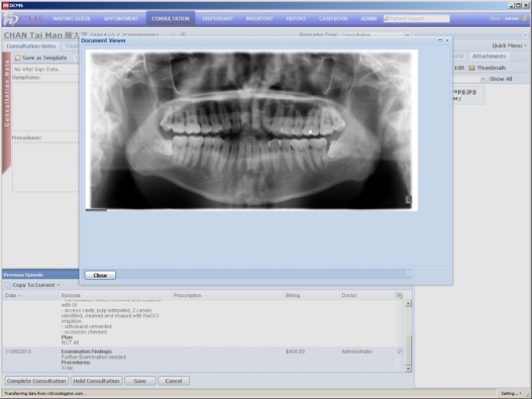Toggle checkbox for the 11/08/2010 episode

pos(399,351)
